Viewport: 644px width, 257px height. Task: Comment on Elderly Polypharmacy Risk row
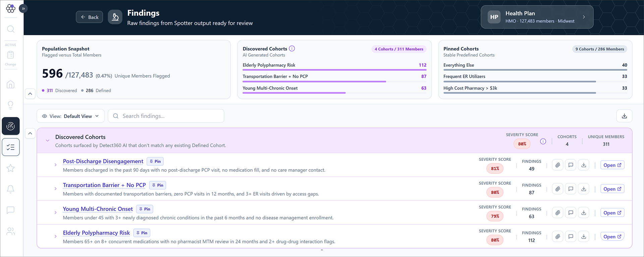[571, 237]
